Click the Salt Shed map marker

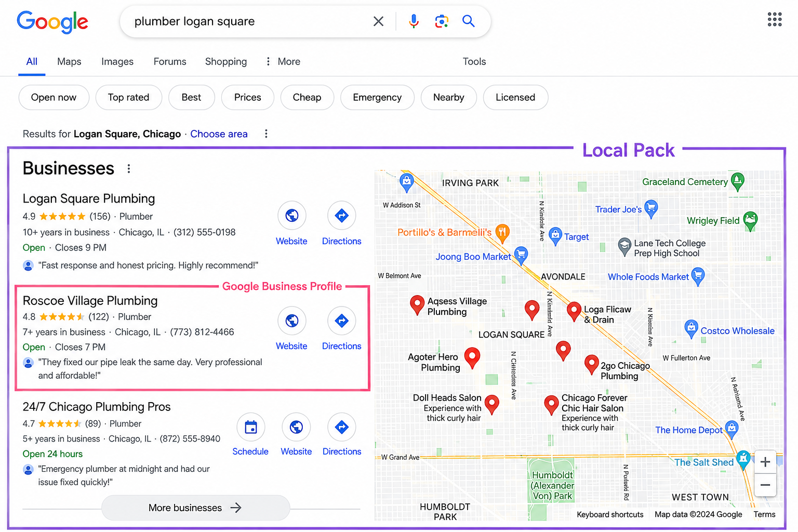(x=743, y=459)
